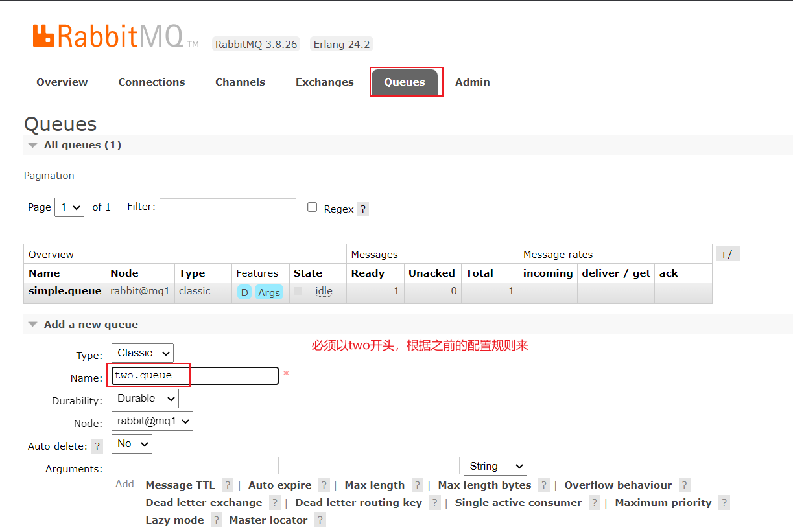The width and height of the screenshot is (793, 532).
Task: Show help for Single active consumer
Action: (595, 503)
